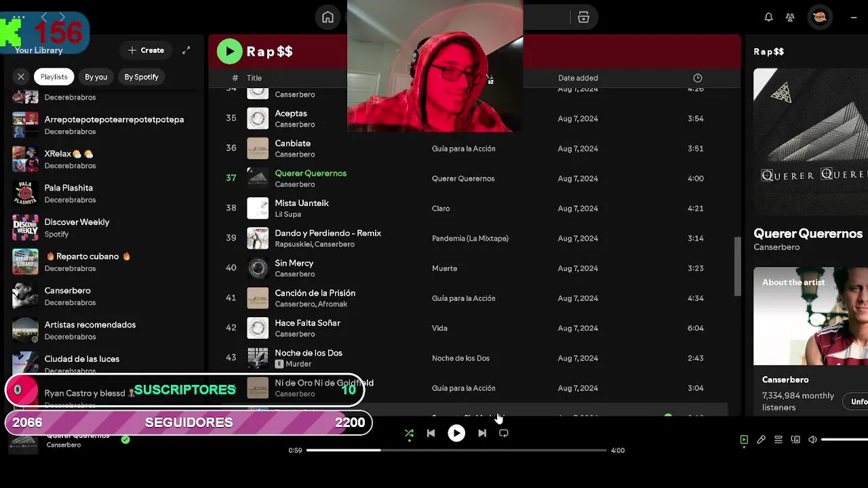Open the album Pandemia (La Mixtape)
Viewport: 868px width, 488px height.
click(x=470, y=239)
